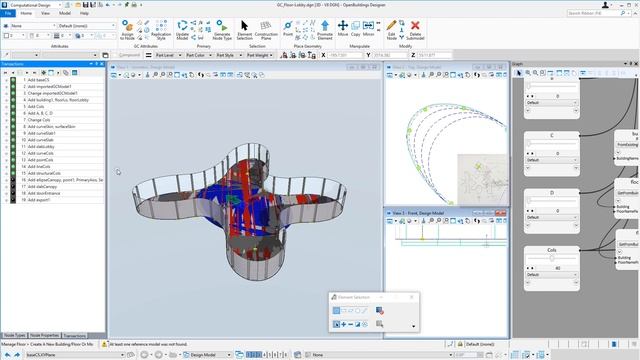This screenshot has height=360, width=640.
Task: Toggle status marker of transaction 1 Add baseCS
Action: tap(13, 80)
